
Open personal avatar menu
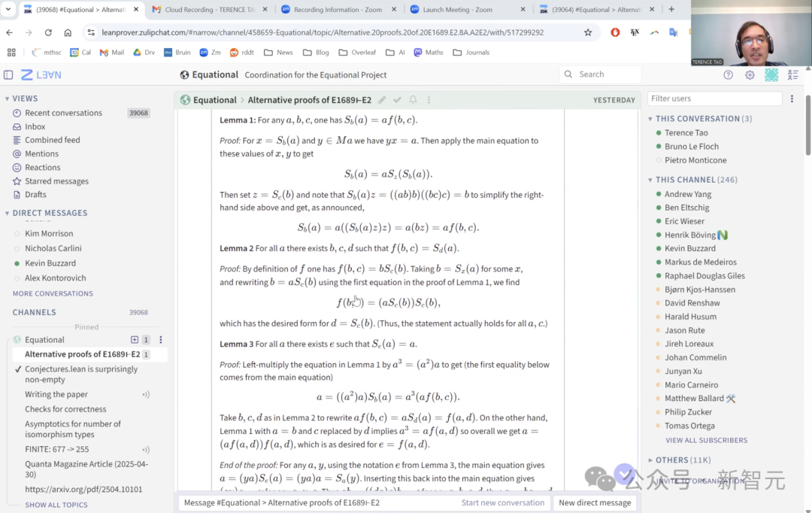771,74
